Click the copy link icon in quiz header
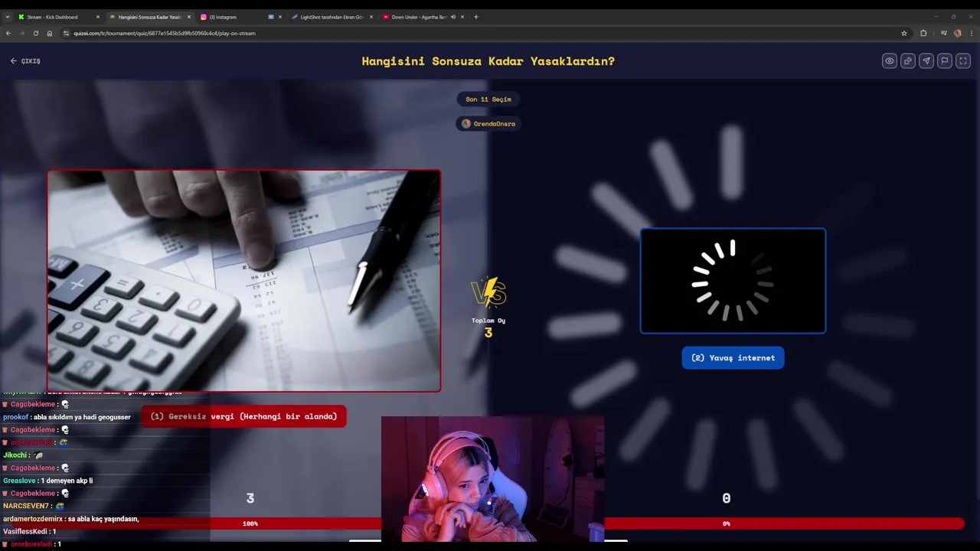Viewport: 980px width, 551px height. [x=908, y=61]
